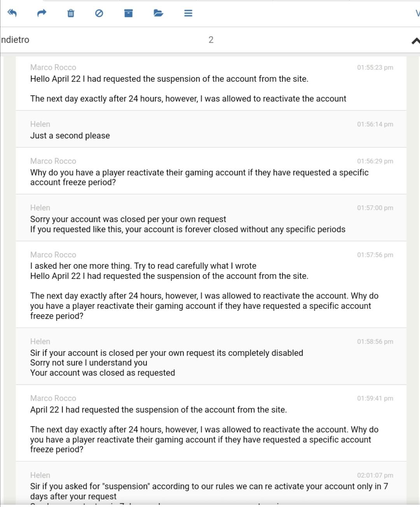Go back using the 'ndietro' link
Screen dimensions: 420x507
click(x=15, y=40)
